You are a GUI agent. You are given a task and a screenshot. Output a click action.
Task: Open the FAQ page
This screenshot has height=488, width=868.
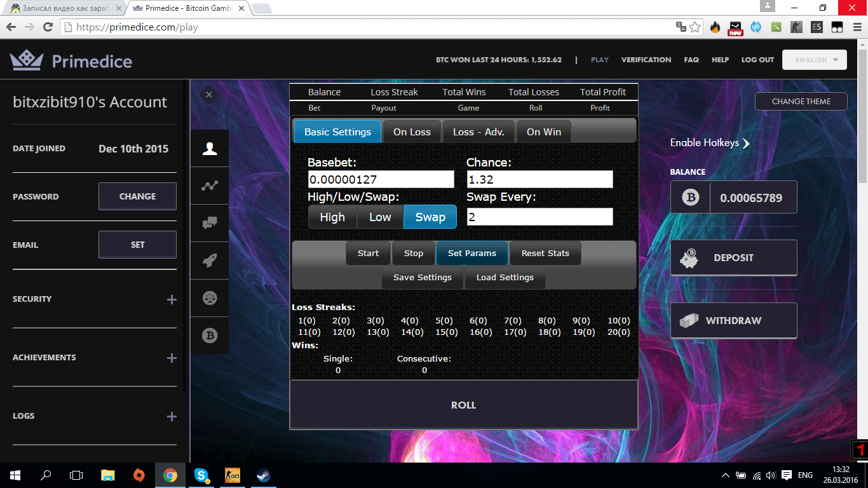[691, 60]
